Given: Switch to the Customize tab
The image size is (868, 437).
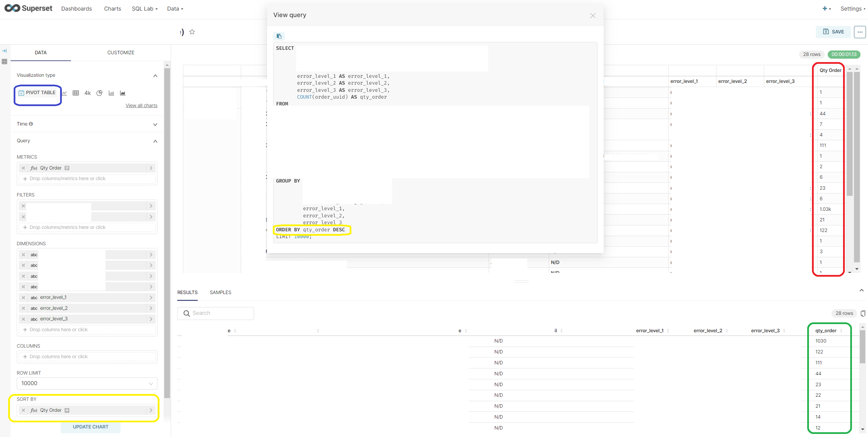Looking at the screenshot, I should tap(121, 53).
